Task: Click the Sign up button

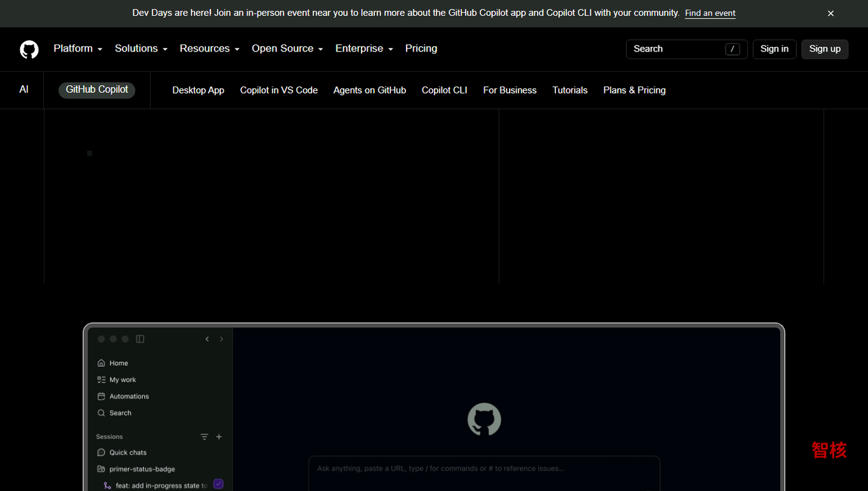Action: pos(825,49)
